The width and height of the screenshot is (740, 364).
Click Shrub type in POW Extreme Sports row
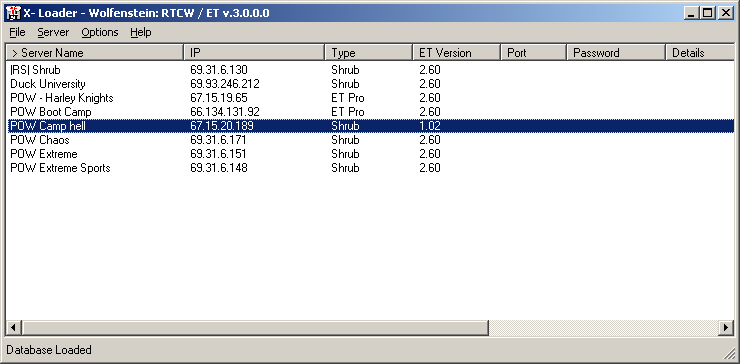(345, 168)
